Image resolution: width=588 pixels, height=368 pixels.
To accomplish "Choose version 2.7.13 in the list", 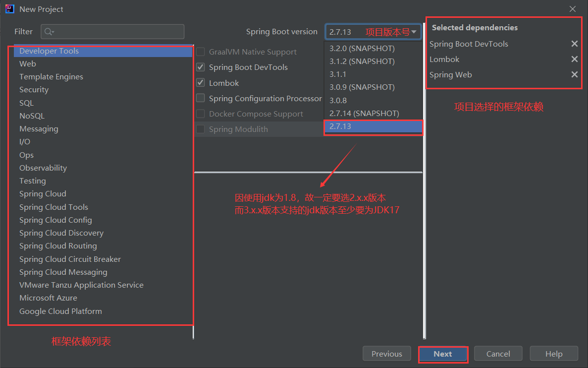I will 373,126.
